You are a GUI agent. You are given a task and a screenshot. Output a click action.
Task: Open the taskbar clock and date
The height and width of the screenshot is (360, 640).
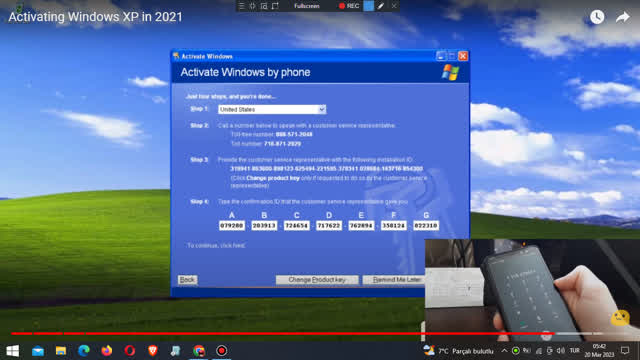click(x=599, y=351)
